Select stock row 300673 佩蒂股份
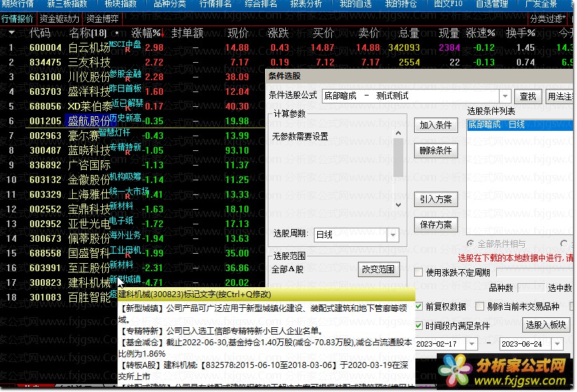 click(132, 238)
